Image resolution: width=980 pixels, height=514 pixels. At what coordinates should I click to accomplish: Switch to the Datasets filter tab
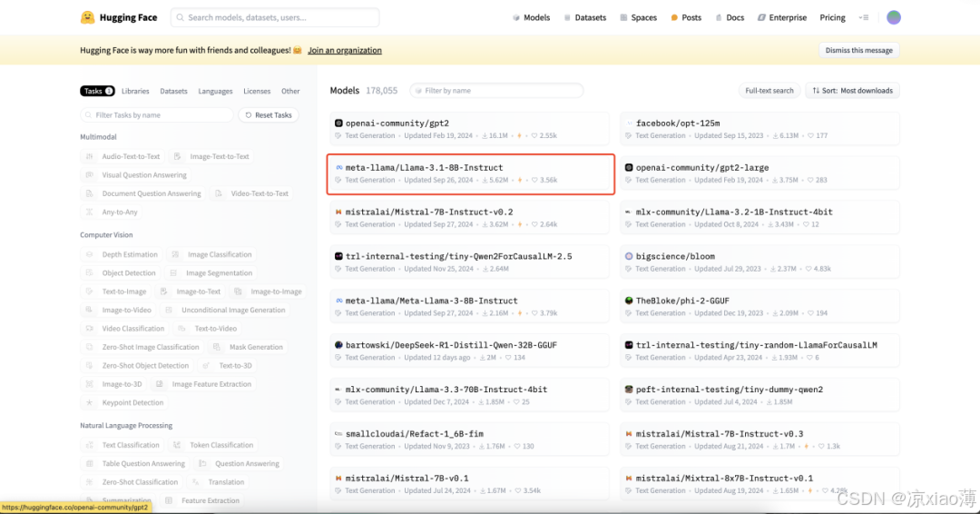pos(173,92)
